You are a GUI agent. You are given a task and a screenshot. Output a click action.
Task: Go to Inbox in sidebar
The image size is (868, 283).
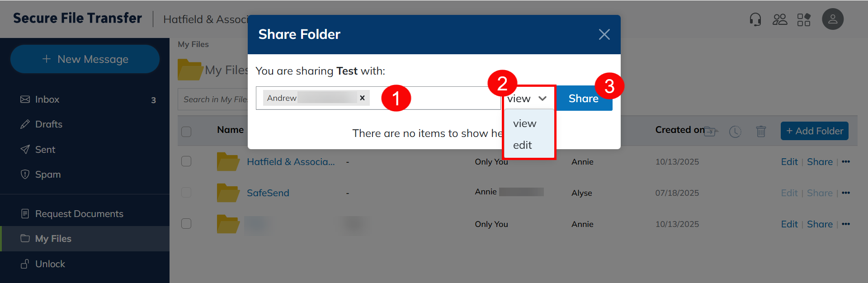pyautogui.click(x=47, y=99)
